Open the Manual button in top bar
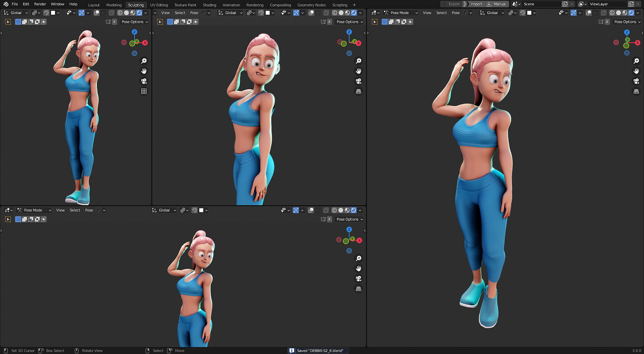 [x=496, y=4]
